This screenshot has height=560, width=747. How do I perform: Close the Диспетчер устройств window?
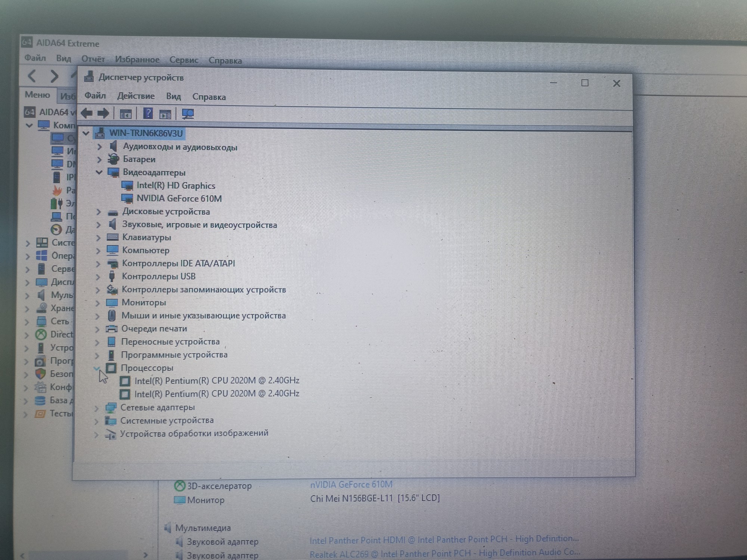[x=616, y=83]
